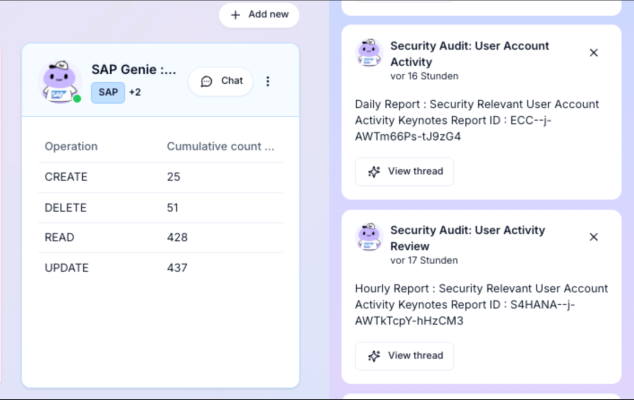Dismiss the User Account Activity notification
Image resolution: width=634 pixels, height=400 pixels.
[x=593, y=53]
